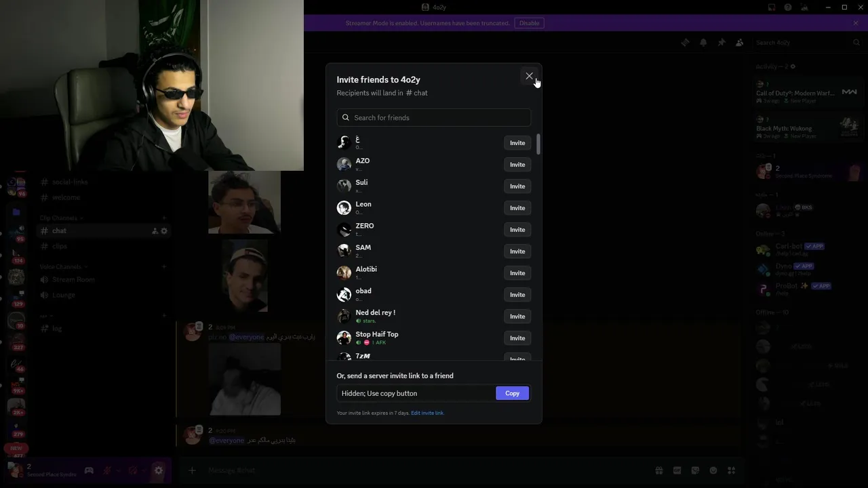Invite the friend named Leon

(x=517, y=208)
